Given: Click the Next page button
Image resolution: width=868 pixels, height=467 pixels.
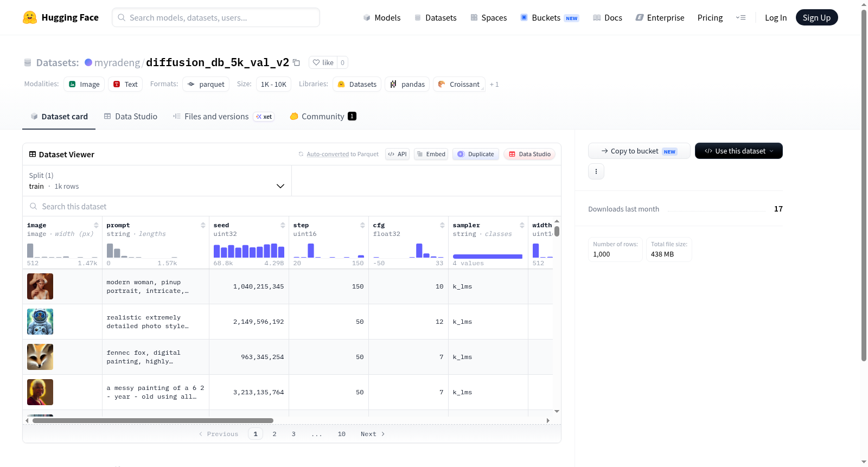Looking at the screenshot, I should [x=373, y=434].
